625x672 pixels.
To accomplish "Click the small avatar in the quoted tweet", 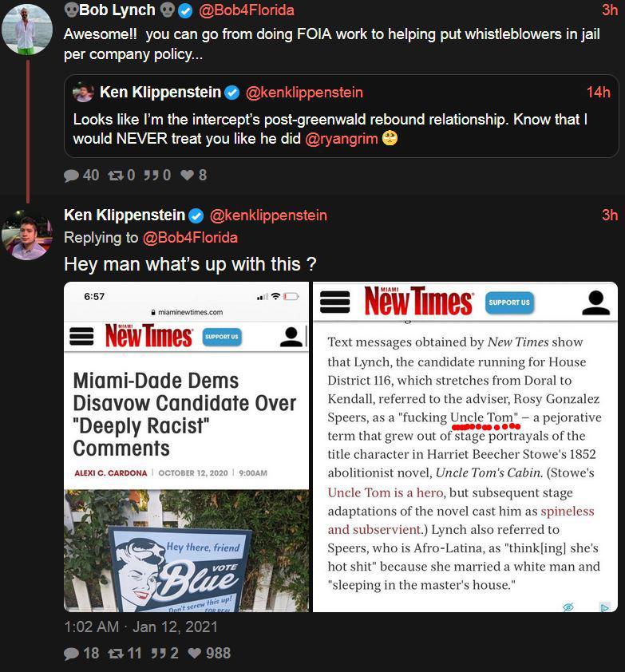I will (84, 93).
